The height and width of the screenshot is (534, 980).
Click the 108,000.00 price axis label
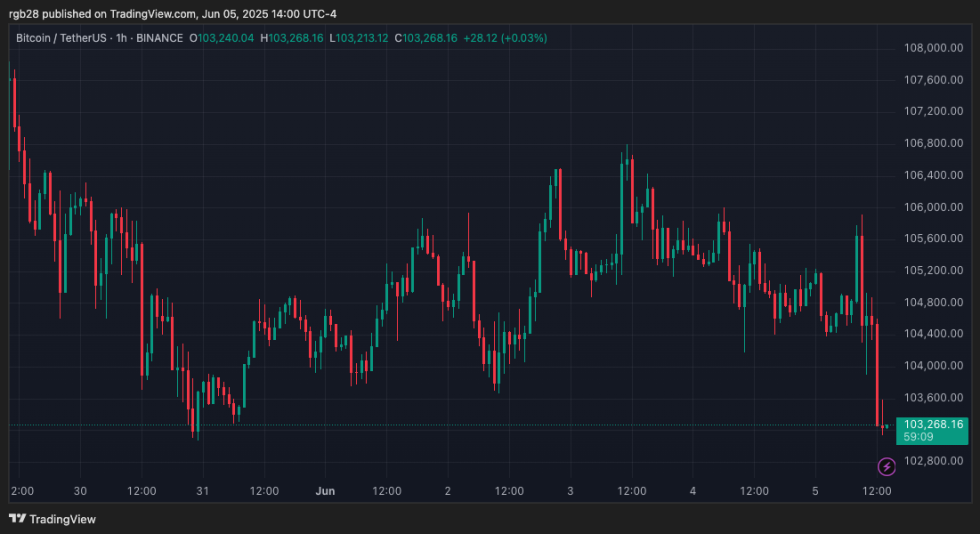point(933,48)
